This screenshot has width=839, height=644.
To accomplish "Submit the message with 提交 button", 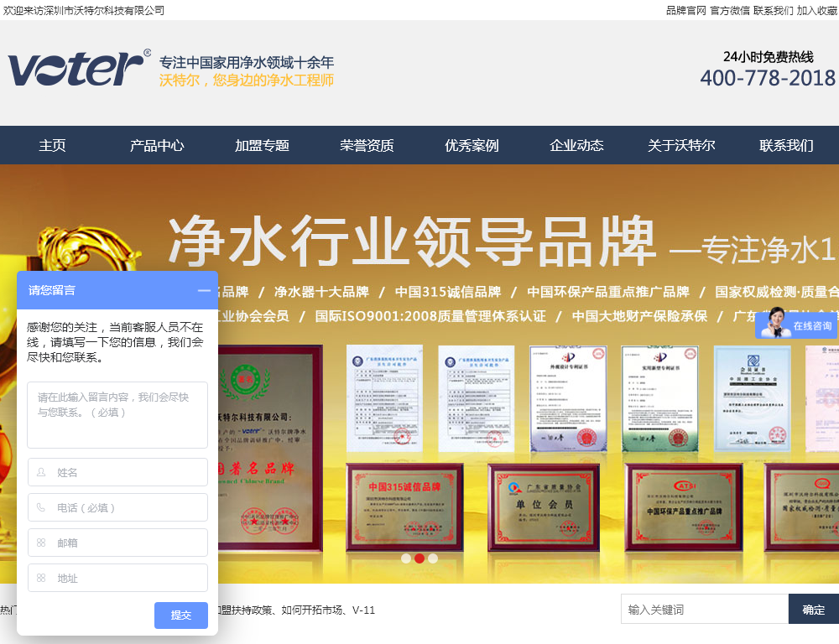I will point(181,615).
